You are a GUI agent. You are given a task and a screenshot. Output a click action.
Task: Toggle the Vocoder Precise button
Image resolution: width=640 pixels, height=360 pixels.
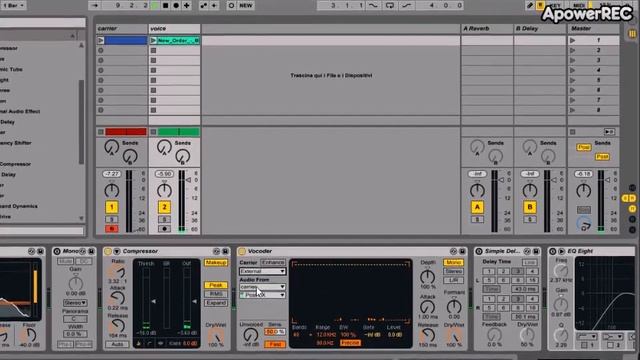click(350, 343)
